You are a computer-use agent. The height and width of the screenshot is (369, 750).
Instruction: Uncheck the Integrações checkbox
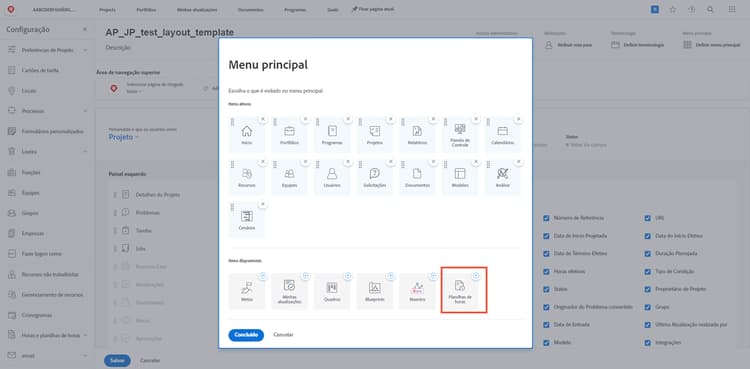click(x=648, y=343)
